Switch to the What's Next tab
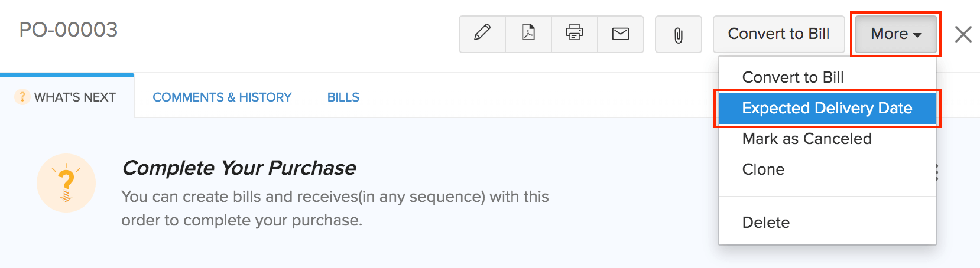 [x=74, y=97]
